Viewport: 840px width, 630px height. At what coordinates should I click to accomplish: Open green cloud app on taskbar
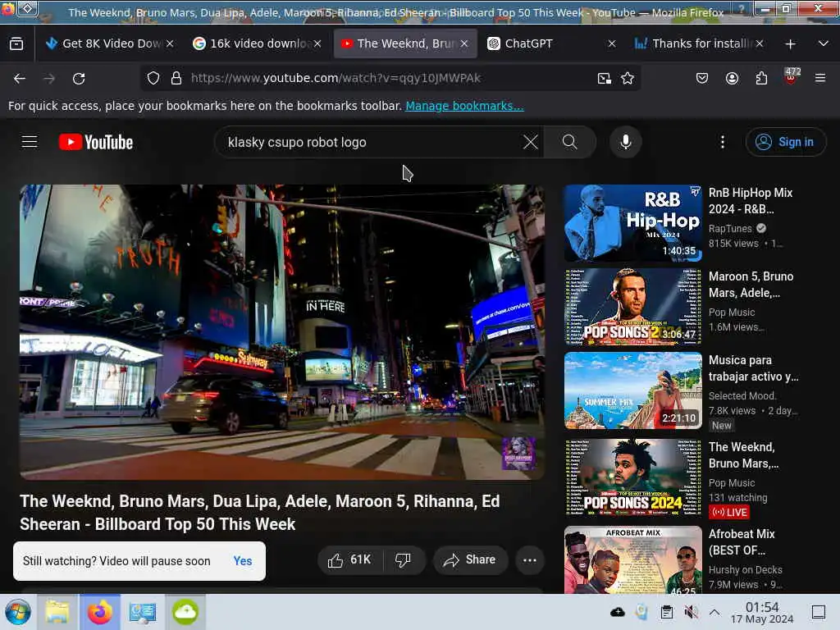coord(185,612)
